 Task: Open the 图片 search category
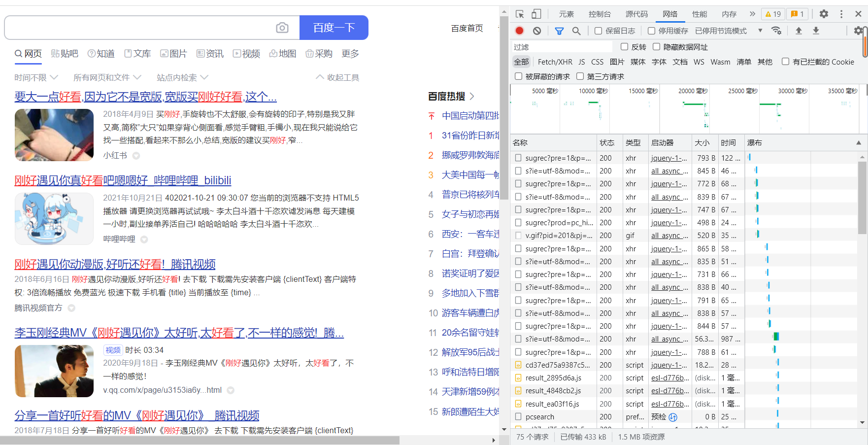pos(173,53)
